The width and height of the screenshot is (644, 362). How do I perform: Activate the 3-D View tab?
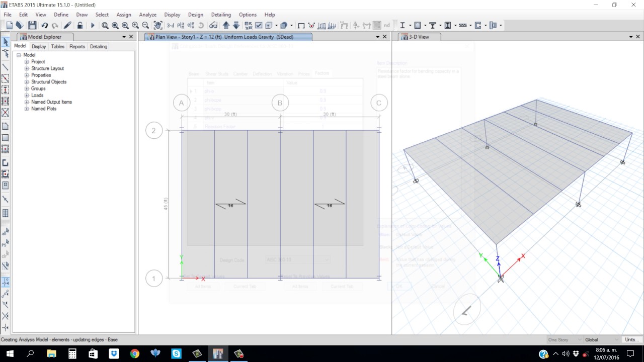coord(419,37)
